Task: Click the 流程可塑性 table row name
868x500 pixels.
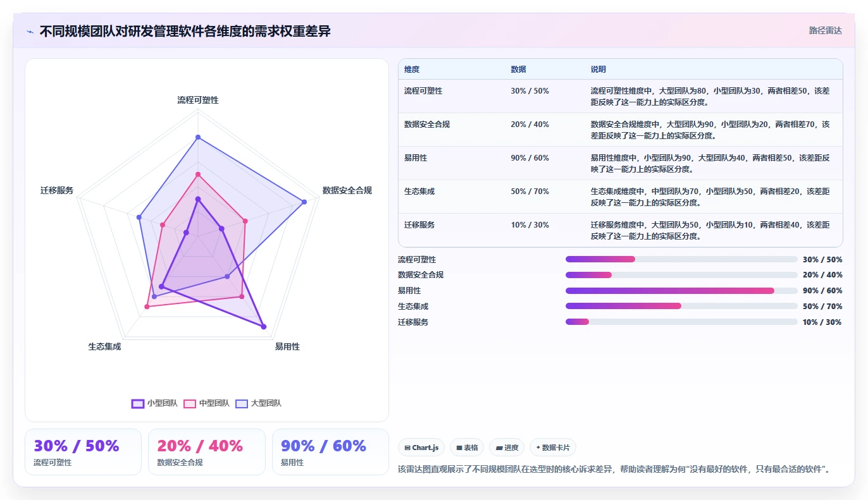Action: (x=423, y=91)
